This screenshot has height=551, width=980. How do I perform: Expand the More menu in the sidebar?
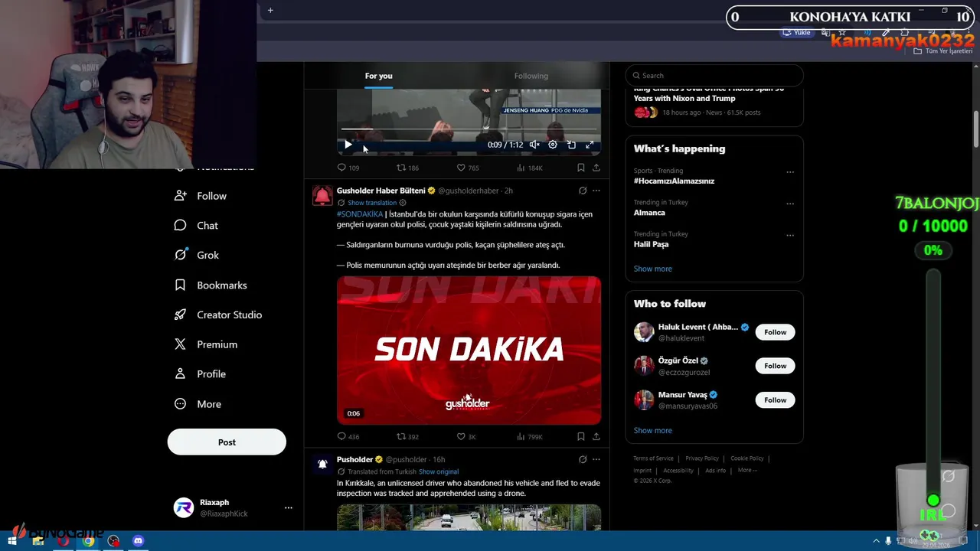pyautogui.click(x=198, y=404)
